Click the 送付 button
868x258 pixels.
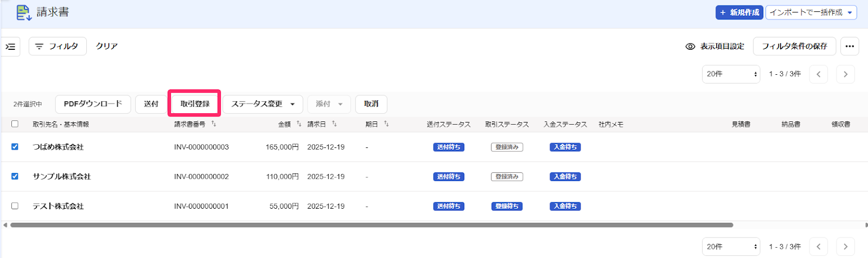point(151,104)
